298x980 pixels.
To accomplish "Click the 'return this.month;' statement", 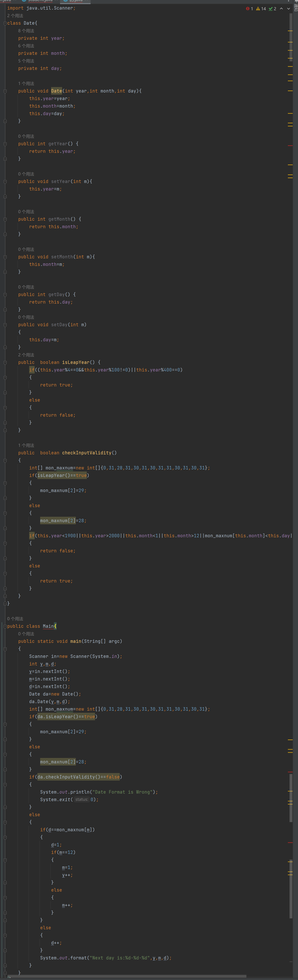I will [x=54, y=227].
